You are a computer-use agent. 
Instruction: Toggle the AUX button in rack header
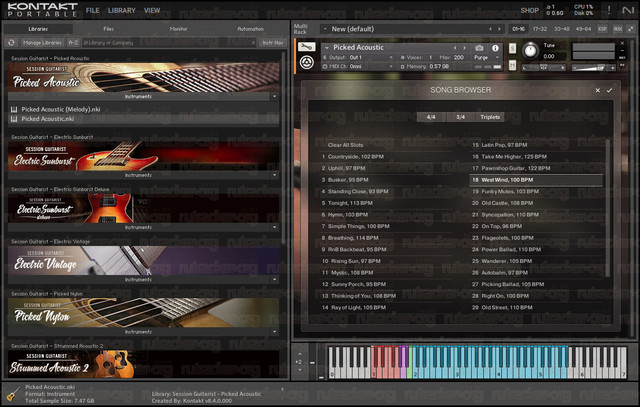click(618, 29)
